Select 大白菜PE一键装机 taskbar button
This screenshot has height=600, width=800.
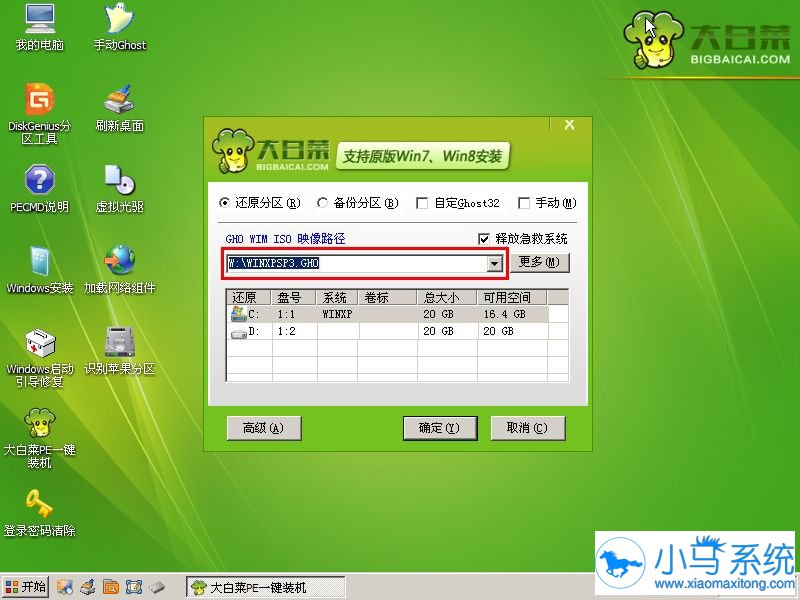coord(265,587)
